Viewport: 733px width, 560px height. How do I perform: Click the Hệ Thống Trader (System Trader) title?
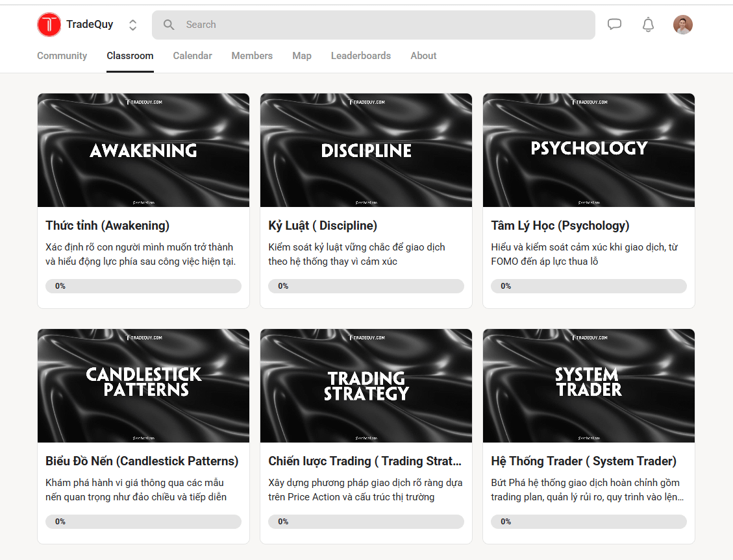(x=584, y=461)
